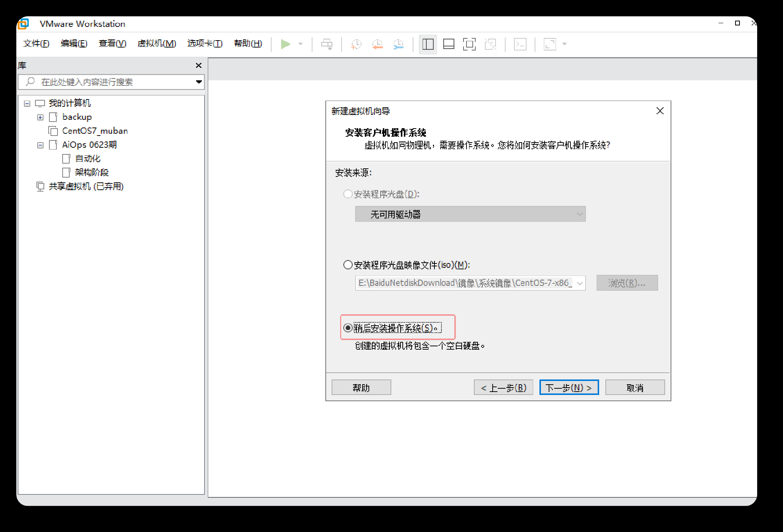Click the 帮助 button in wizard

tap(361, 388)
